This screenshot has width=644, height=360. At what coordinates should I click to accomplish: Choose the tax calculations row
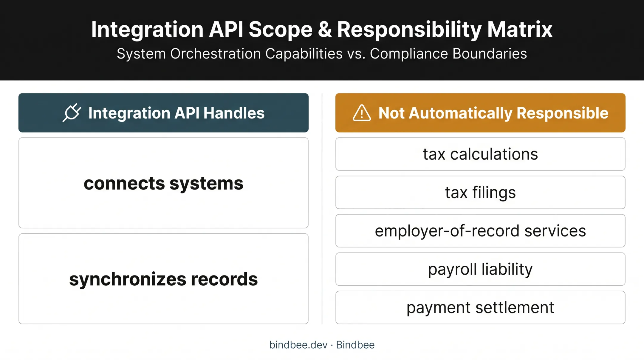(x=480, y=154)
